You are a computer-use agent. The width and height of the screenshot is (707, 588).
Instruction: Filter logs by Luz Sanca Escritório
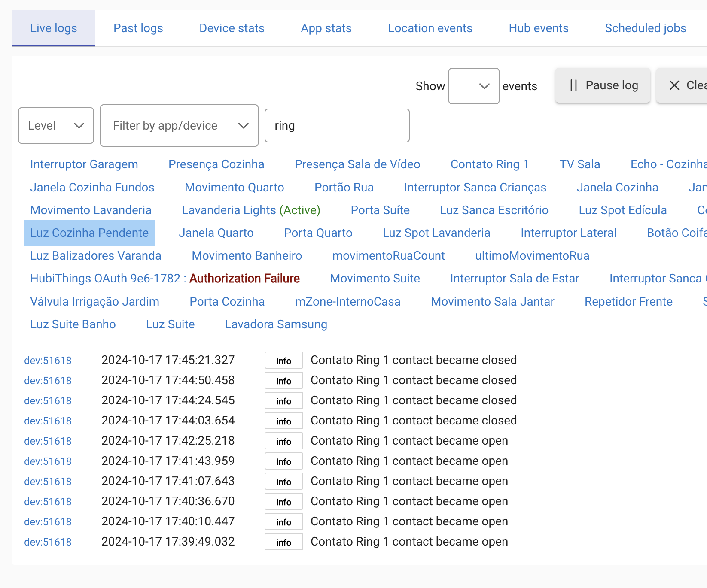pos(494,210)
